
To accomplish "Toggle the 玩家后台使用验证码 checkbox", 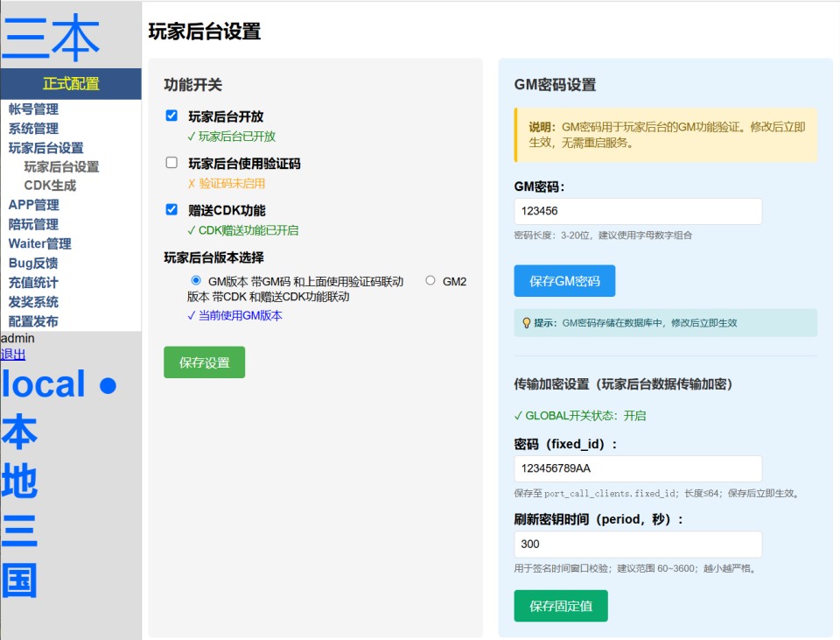I will tap(171, 163).
